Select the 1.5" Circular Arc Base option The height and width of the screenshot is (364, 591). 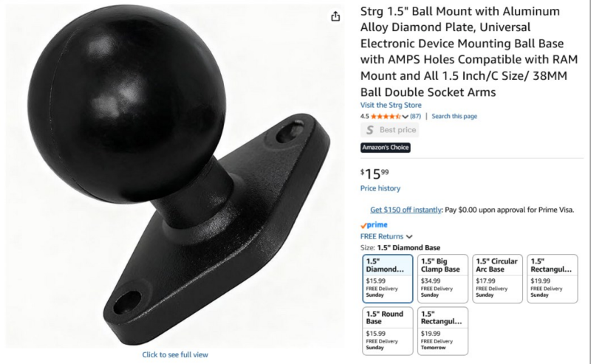[497, 278]
